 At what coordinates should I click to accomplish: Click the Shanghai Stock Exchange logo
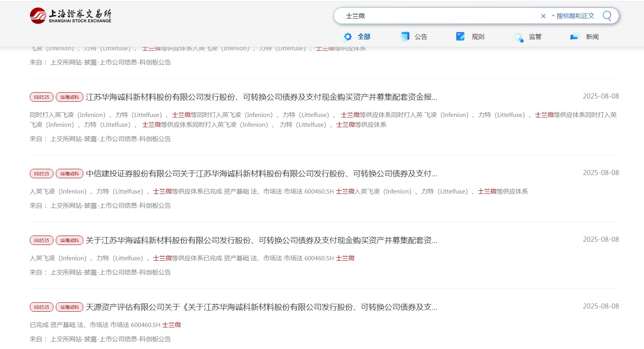(71, 16)
